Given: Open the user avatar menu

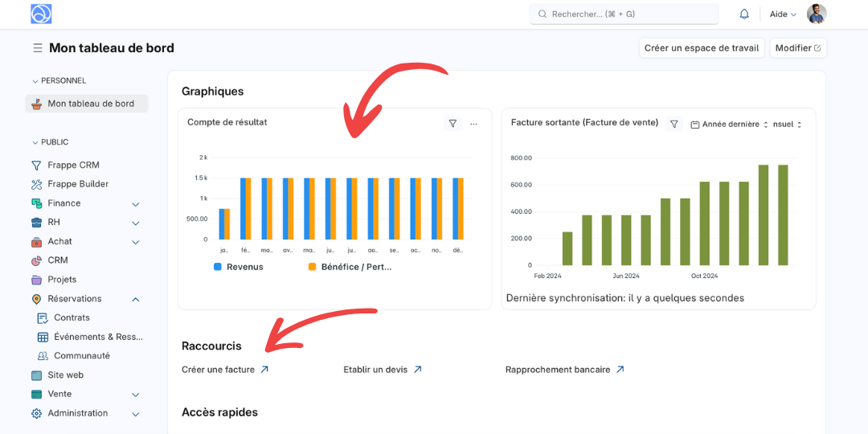Looking at the screenshot, I should click(817, 14).
